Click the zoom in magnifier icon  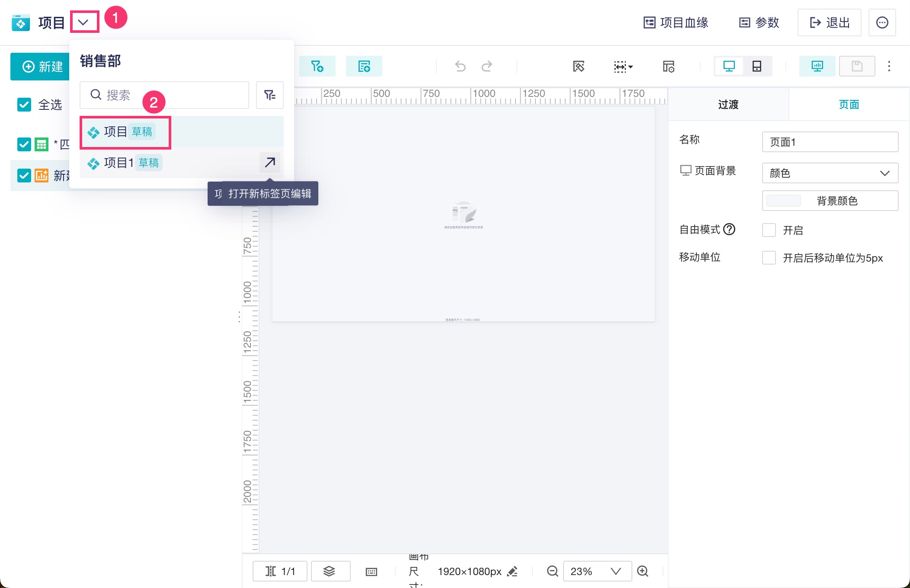click(x=643, y=571)
